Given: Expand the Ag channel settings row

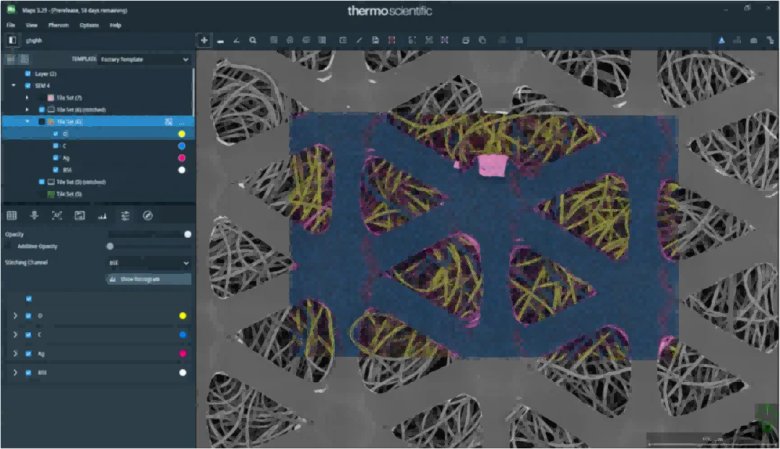Looking at the screenshot, I should point(14,354).
